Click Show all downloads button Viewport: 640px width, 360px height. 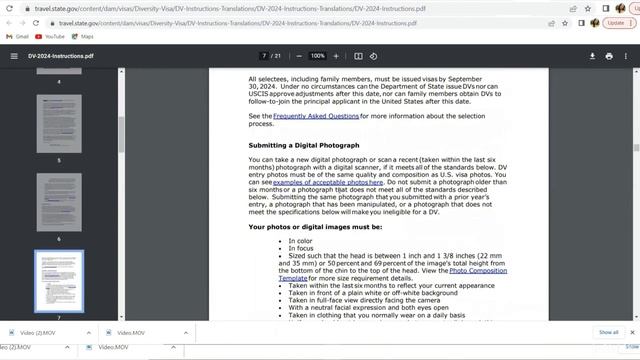pos(609,332)
